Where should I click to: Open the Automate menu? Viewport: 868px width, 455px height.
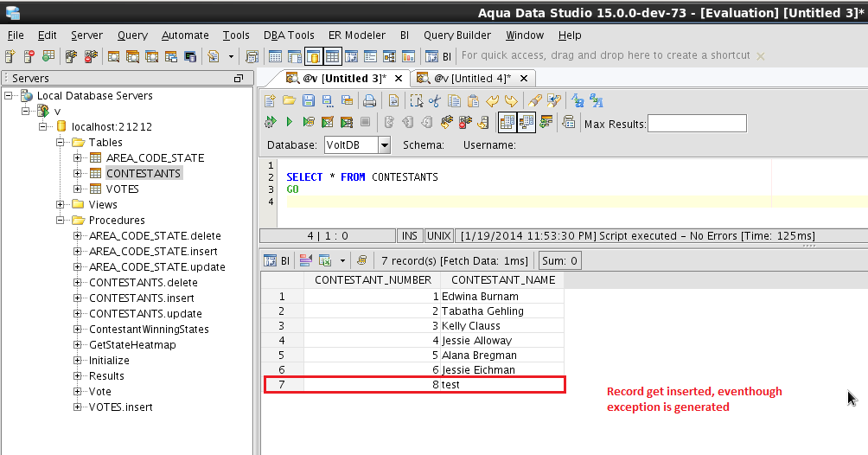point(185,35)
